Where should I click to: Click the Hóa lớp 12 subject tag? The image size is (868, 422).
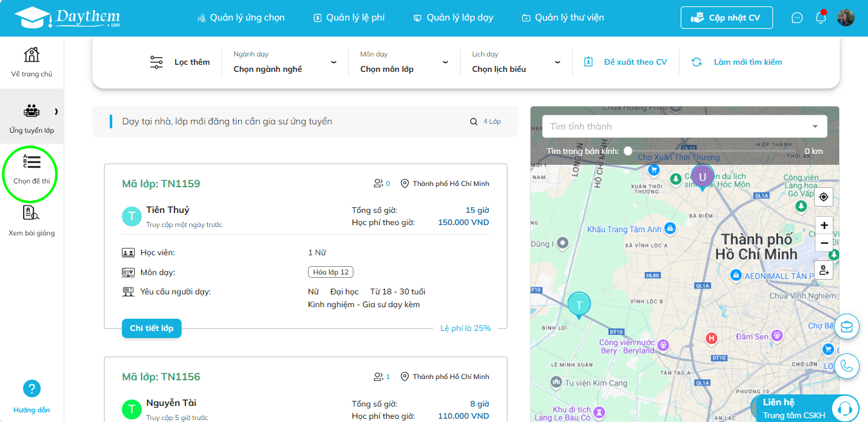[330, 272]
